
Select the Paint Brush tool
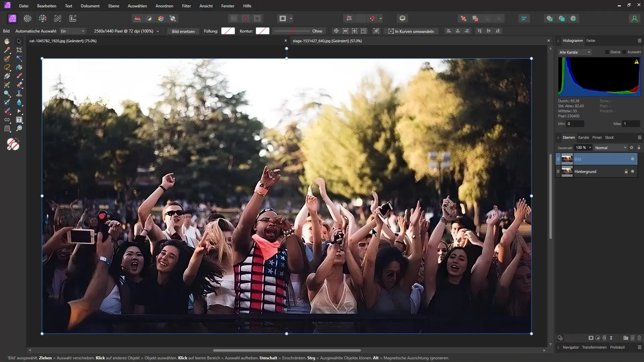click(19, 76)
